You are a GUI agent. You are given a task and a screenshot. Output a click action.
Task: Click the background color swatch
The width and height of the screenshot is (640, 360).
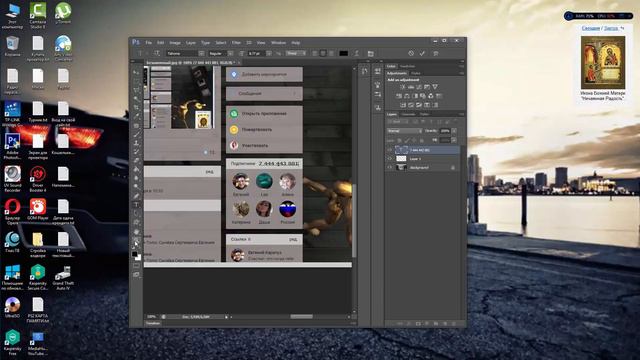click(x=138, y=258)
